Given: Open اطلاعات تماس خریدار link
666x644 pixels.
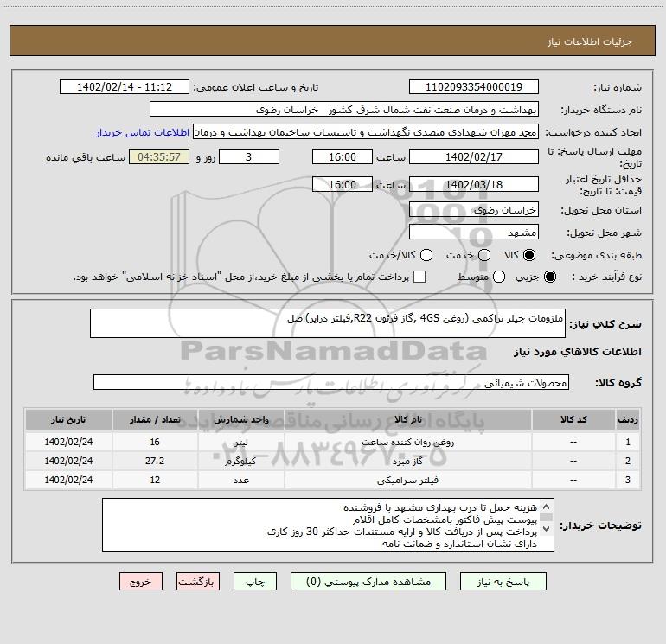Looking at the screenshot, I should coord(143,132).
